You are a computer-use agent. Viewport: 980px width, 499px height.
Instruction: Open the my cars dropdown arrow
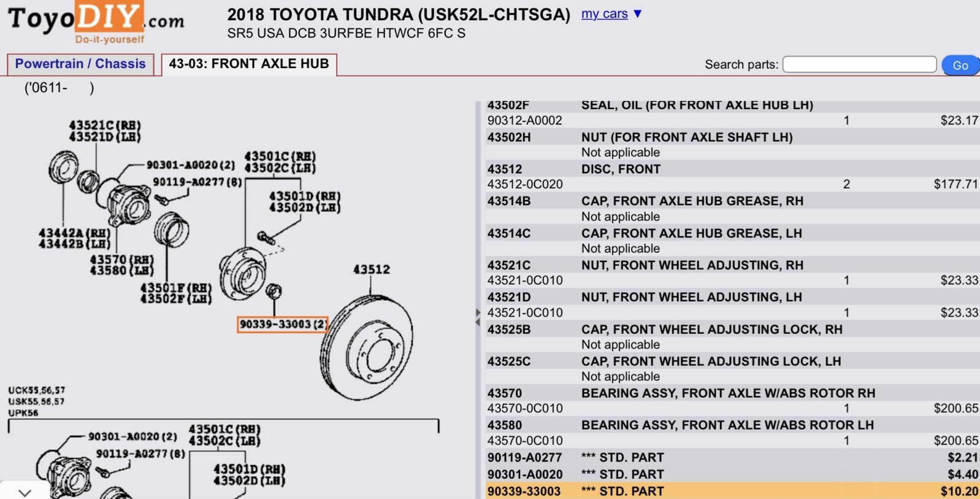pos(638,14)
